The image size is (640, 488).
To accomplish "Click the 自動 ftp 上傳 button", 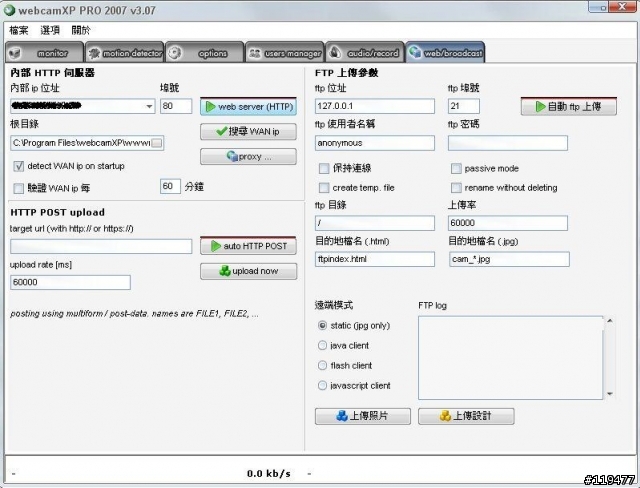I will tap(569, 106).
